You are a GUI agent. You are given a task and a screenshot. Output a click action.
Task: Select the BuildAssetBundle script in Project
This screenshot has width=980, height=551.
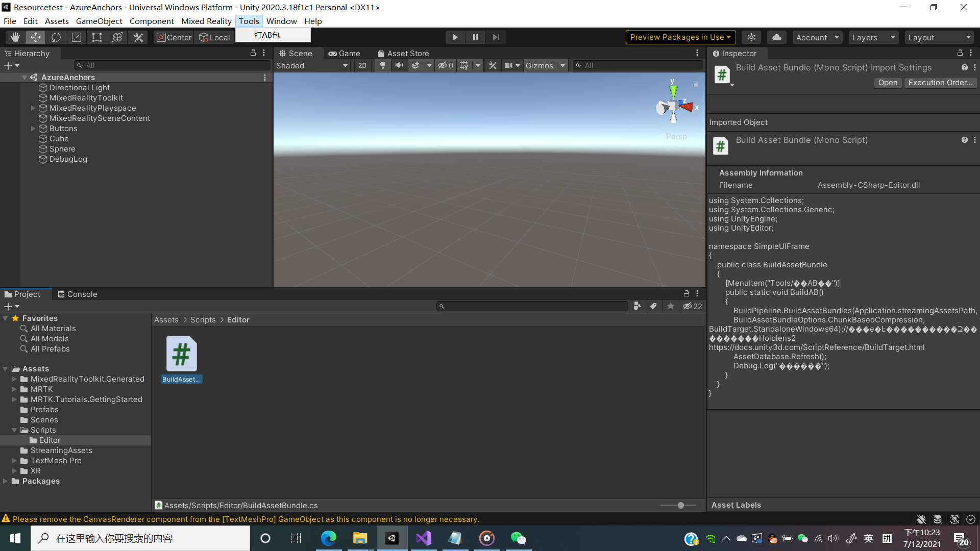(x=181, y=354)
